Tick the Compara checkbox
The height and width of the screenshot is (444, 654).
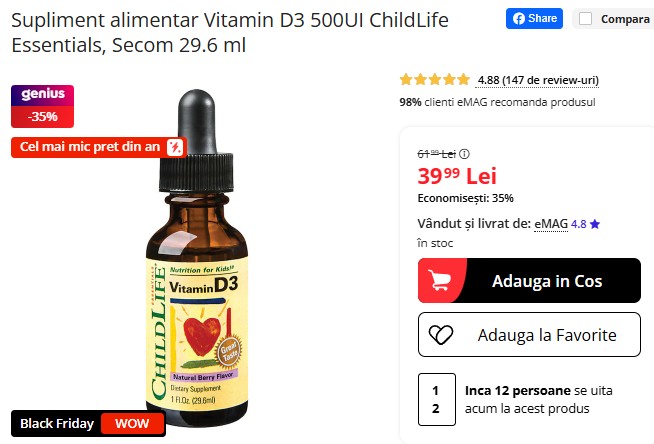(585, 19)
